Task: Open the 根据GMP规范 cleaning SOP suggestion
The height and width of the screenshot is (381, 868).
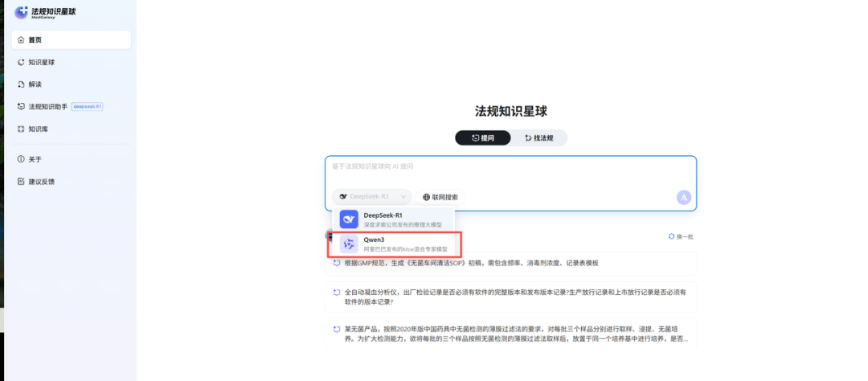Action: pyautogui.click(x=510, y=264)
